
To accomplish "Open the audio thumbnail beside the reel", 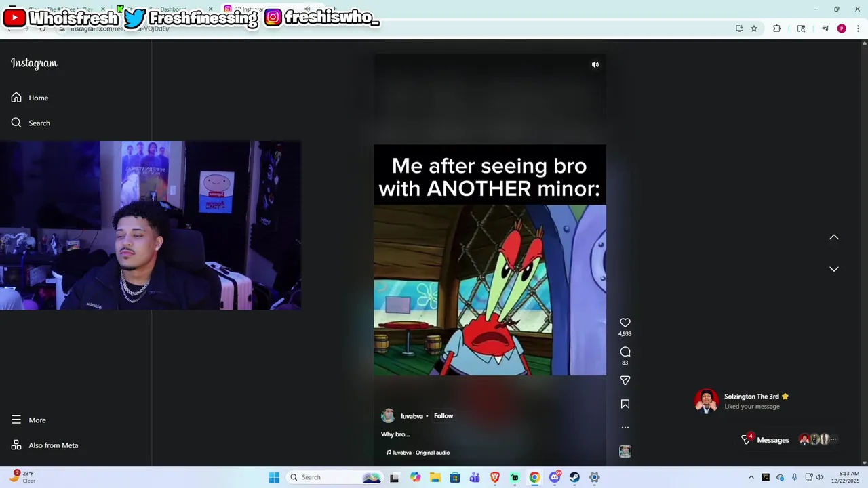I will 625,451.
